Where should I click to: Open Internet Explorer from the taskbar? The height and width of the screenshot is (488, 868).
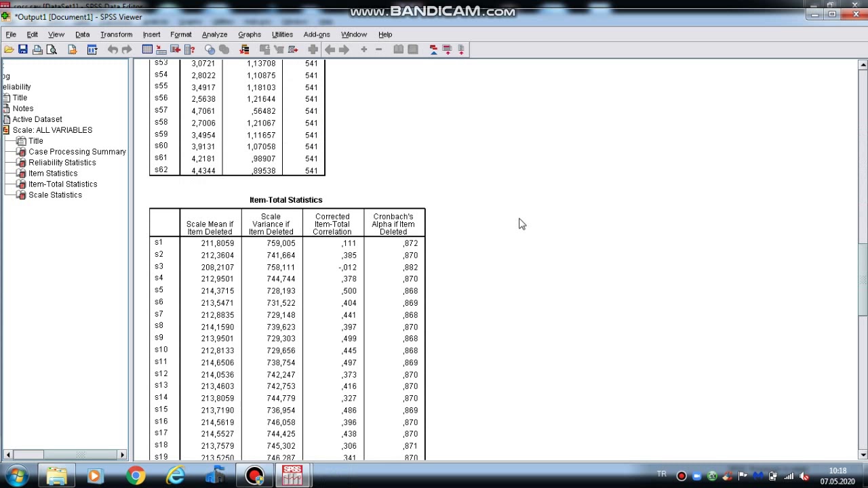coord(176,476)
